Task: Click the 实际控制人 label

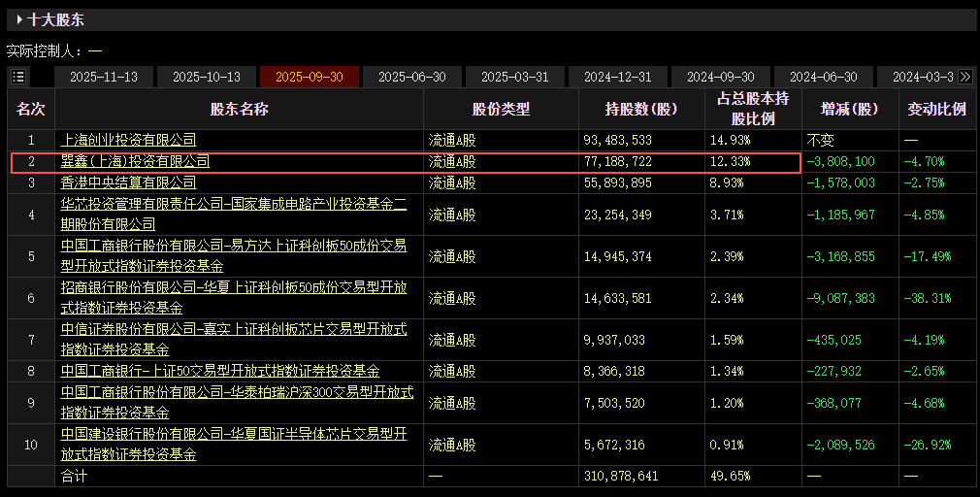Action: [44, 50]
